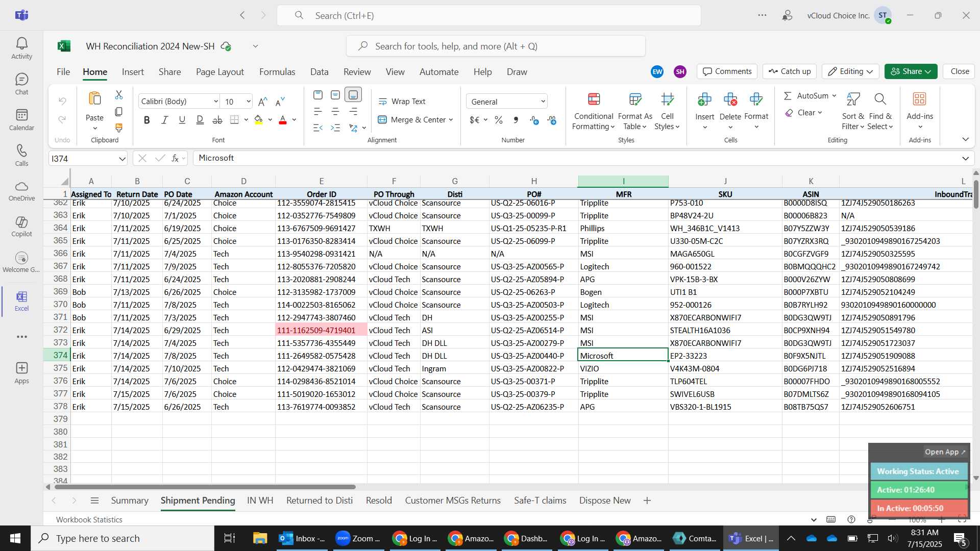Open the Formulas ribbon tab
This screenshot has height=551, width=980.
(277, 72)
